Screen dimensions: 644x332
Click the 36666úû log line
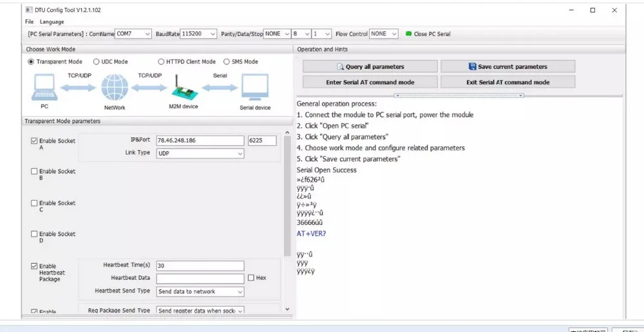coord(310,222)
